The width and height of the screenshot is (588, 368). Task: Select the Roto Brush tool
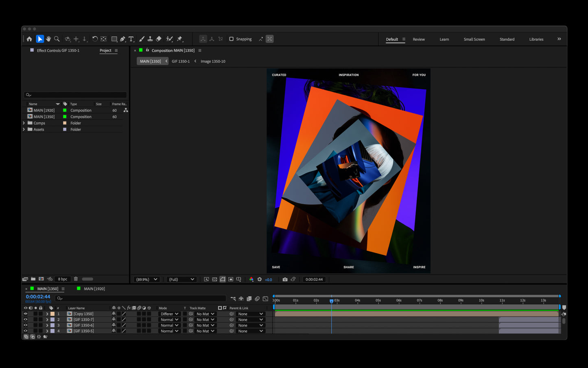[170, 39]
